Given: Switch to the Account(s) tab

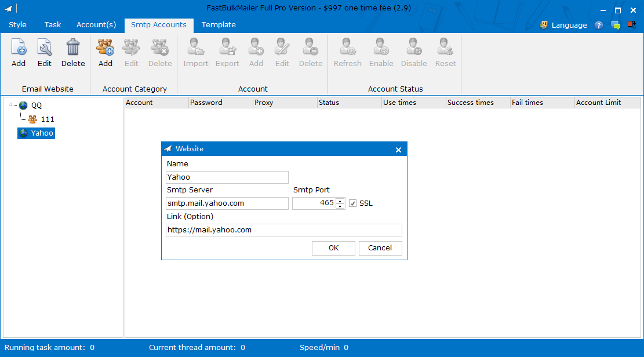Looking at the screenshot, I should (x=96, y=25).
